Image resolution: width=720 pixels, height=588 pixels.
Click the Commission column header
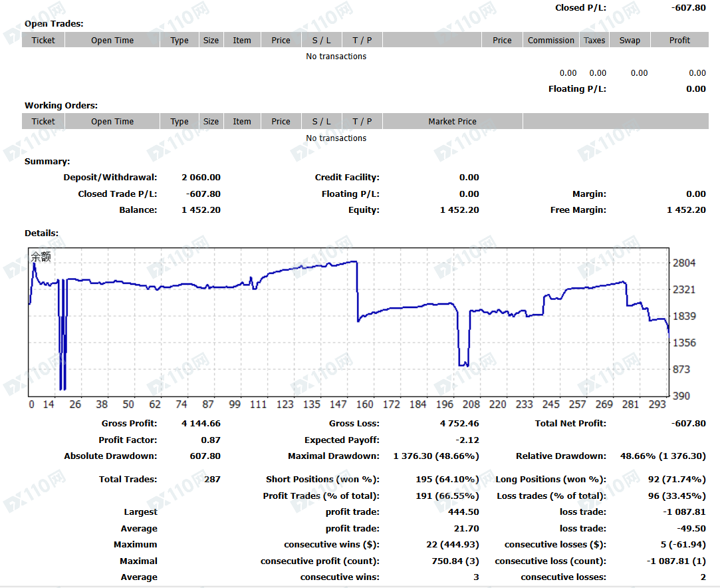551,40
